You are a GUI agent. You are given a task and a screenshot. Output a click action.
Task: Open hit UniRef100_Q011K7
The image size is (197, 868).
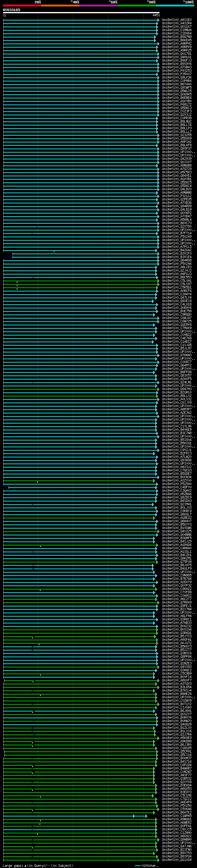pyautogui.click(x=176, y=26)
